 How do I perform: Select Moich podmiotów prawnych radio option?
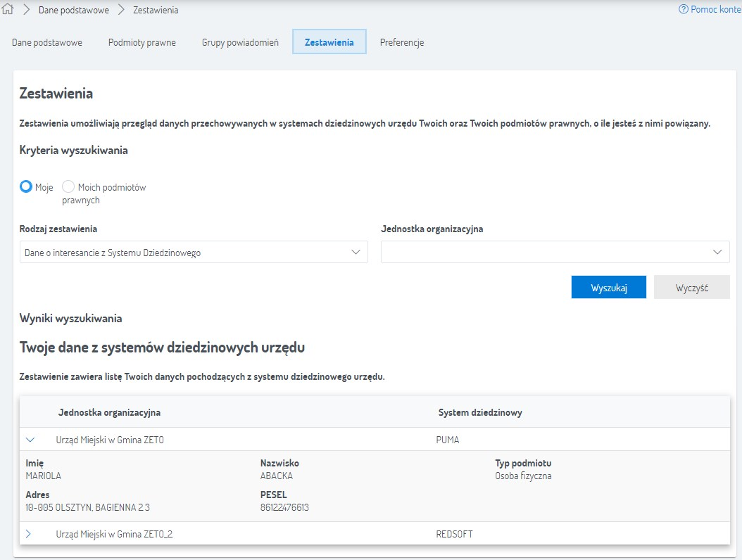click(x=68, y=187)
